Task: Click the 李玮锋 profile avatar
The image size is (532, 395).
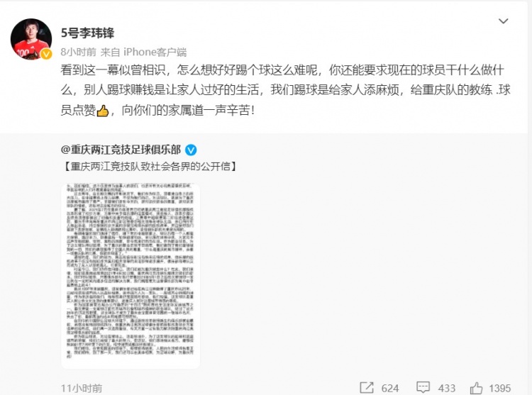Action: coord(31,39)
